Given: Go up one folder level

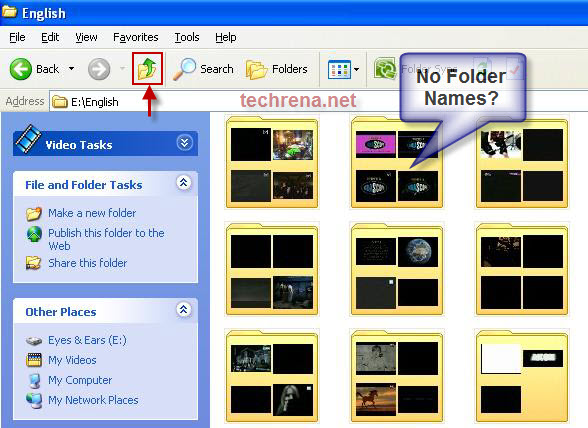Looking at the screenshot, I should [x=147, y=69].
